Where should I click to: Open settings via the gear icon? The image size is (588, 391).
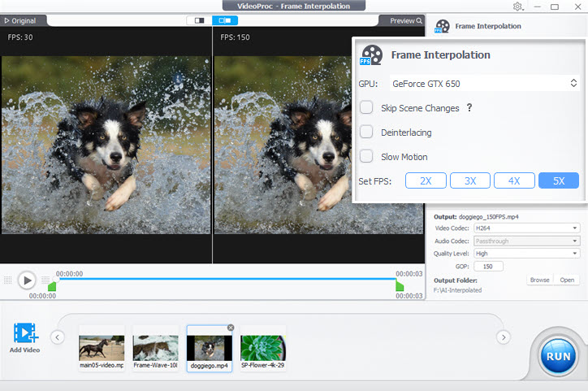point(518,7)
